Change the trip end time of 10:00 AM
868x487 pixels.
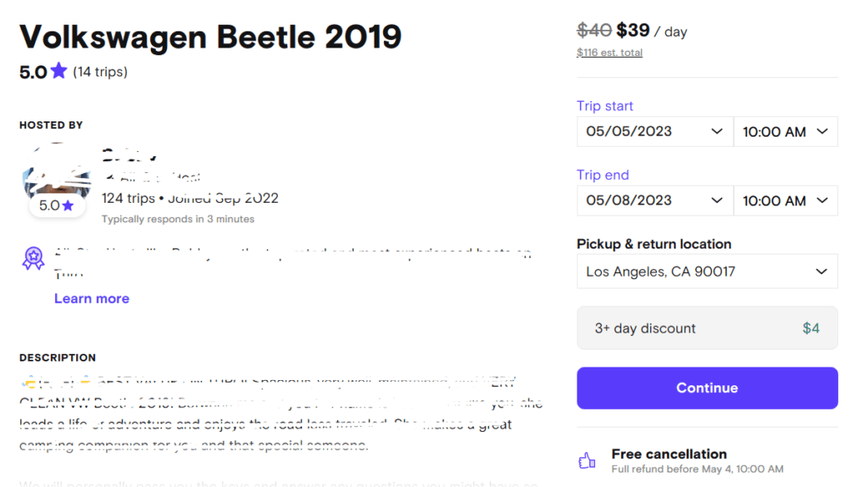pyautogui.click(x=785, y=201)
